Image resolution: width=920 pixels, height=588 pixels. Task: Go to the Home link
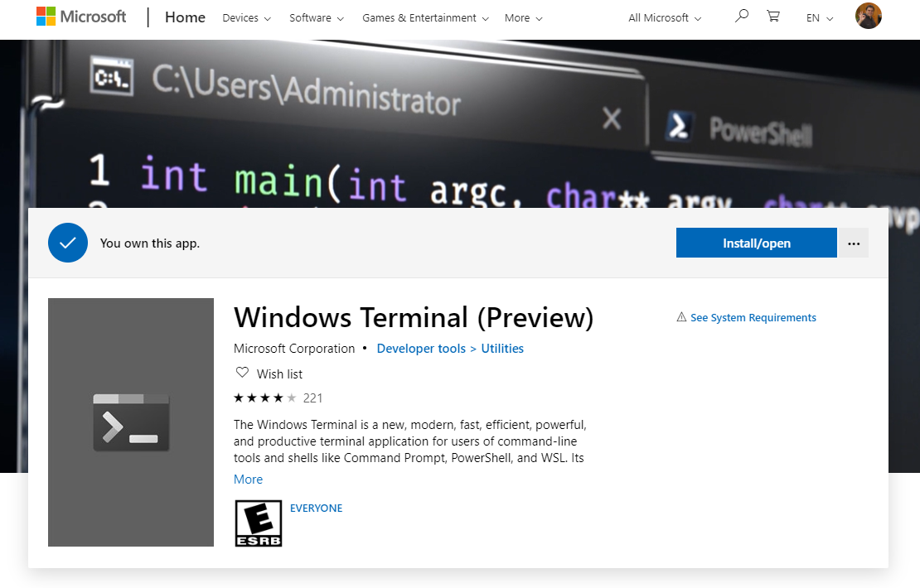point(185,17)
